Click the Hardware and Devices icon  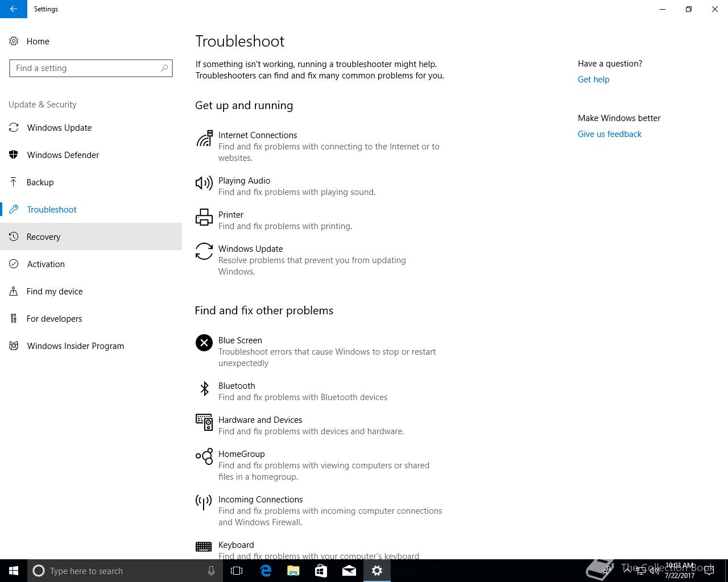pos(204,422)
